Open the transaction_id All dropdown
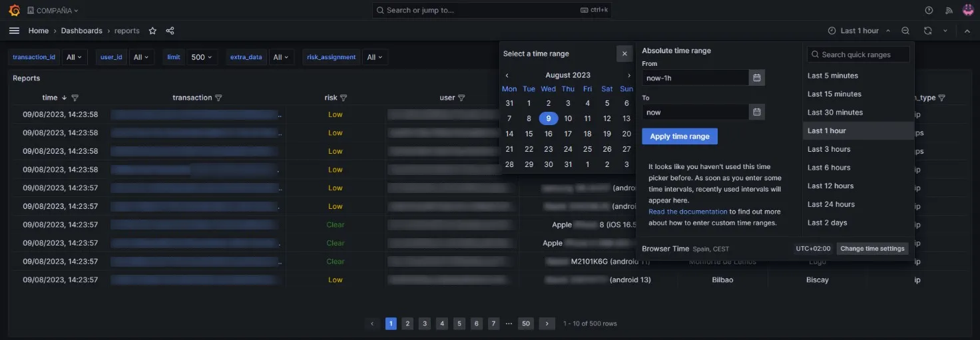The width and height of the screenshot is (980, 340). point(74,57)
